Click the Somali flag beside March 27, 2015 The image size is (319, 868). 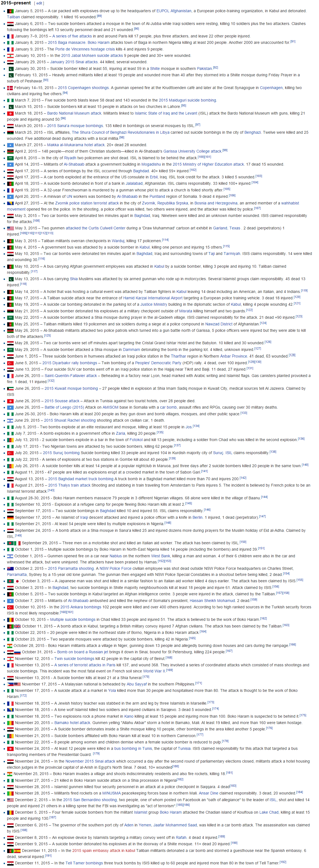pos(10,145)
